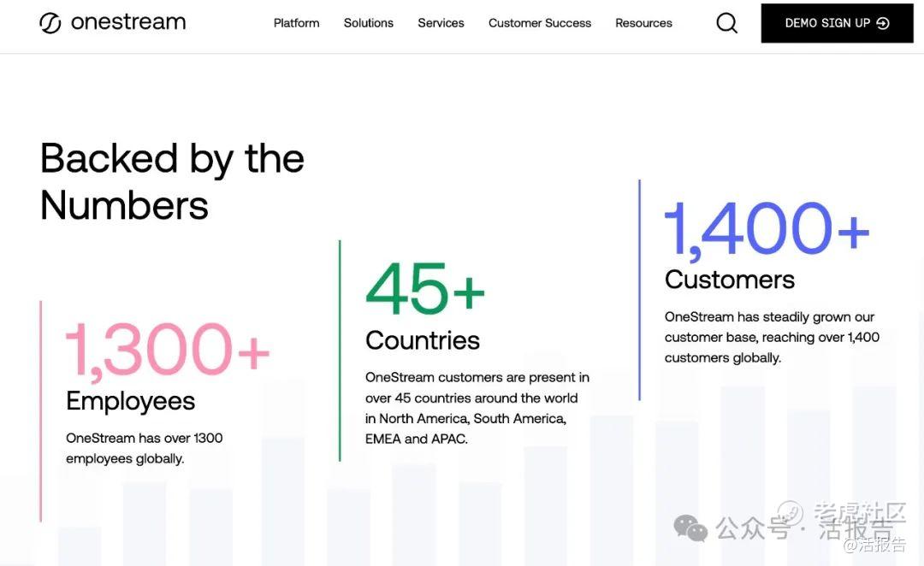
Task: Open the Services menu
Action: [x=441, y=23]
